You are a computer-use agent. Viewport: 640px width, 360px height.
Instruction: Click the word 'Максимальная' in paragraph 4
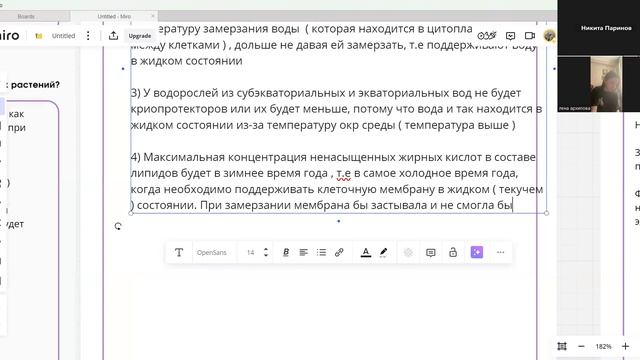[x=184, y=157]
